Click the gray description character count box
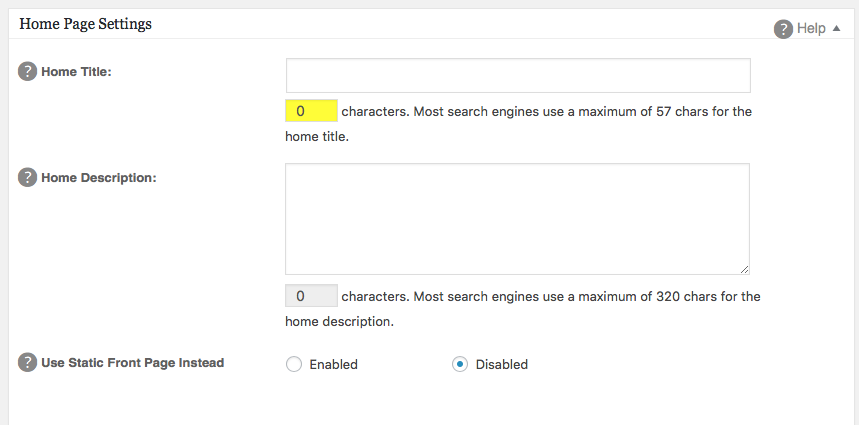Screen dimensions: 859x425 (311, 296)
